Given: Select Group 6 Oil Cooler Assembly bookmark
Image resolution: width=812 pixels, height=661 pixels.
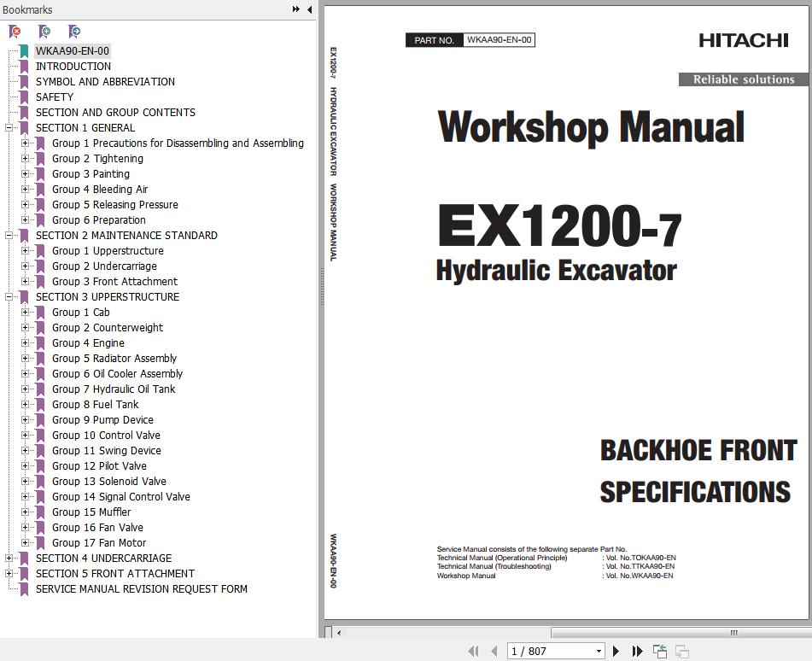Looking at the screenshot, I should coord(117,374).
